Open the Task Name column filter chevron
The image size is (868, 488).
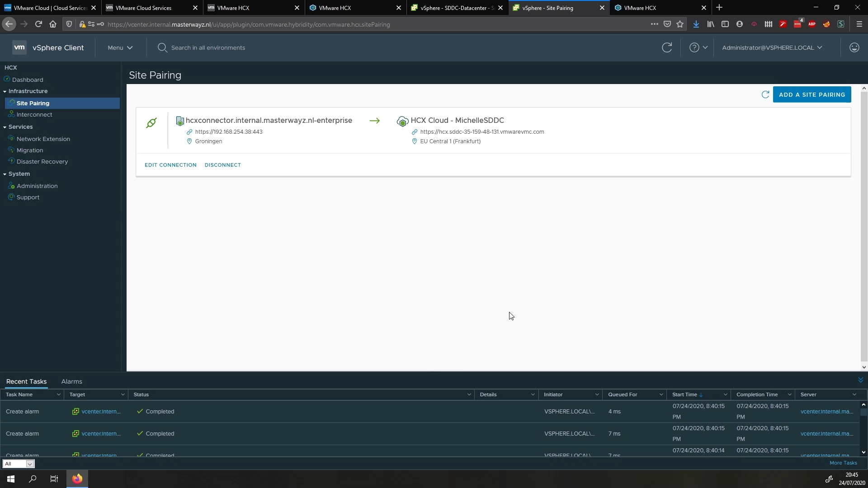[58, 394]
